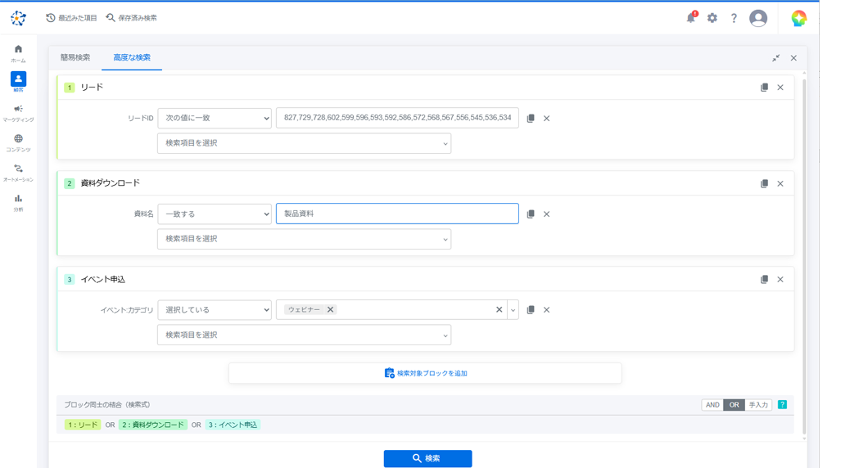This screenshot has width=868, height=468.
Task: Open the notification bell
Action: coord(691,18)
